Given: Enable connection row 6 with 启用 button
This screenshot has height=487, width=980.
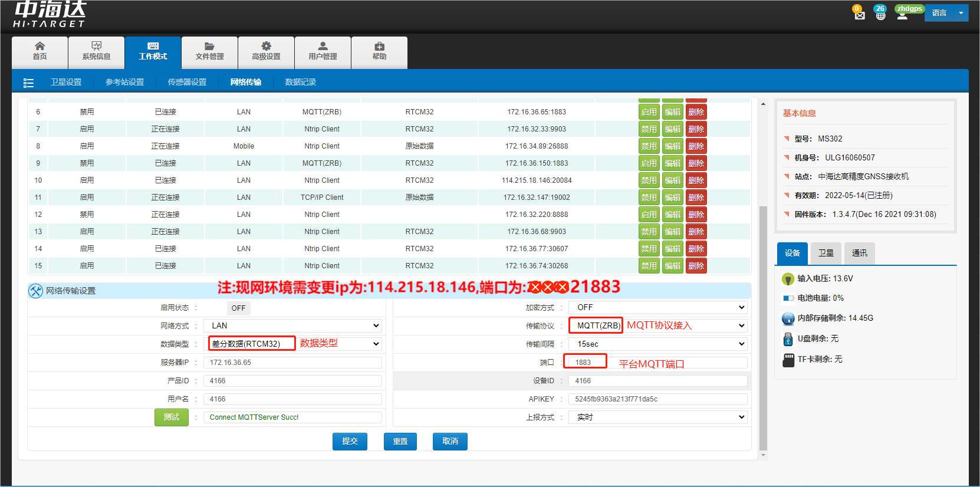Looking at the screenshot, I should 649,112.
